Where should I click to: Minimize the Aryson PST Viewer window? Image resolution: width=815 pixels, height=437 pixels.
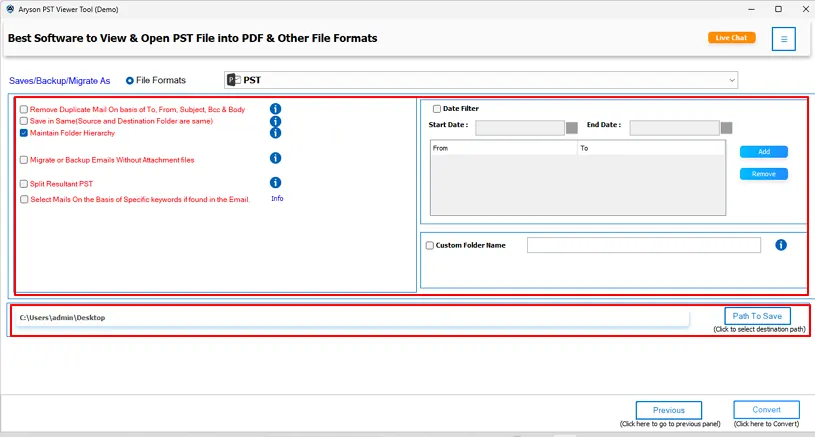[x=751, y=9]
